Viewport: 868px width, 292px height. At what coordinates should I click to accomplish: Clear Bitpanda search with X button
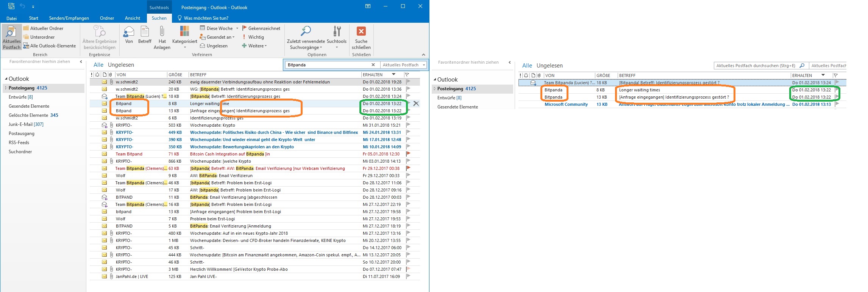(x=373, y=65)
